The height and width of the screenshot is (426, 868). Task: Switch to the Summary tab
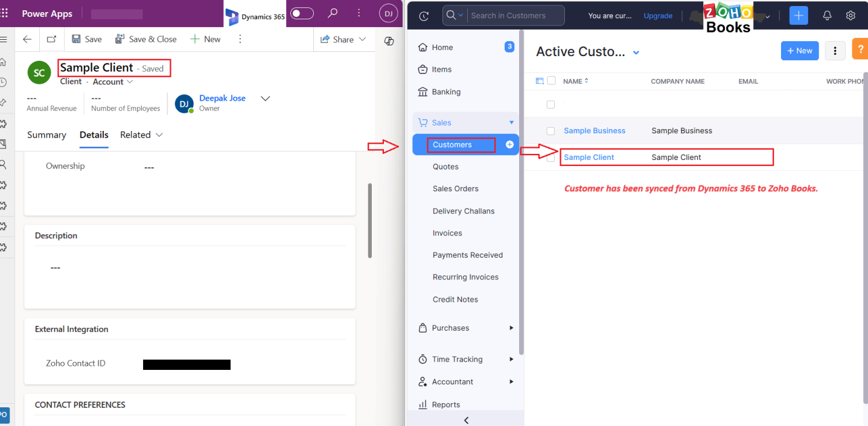point(46,135)
